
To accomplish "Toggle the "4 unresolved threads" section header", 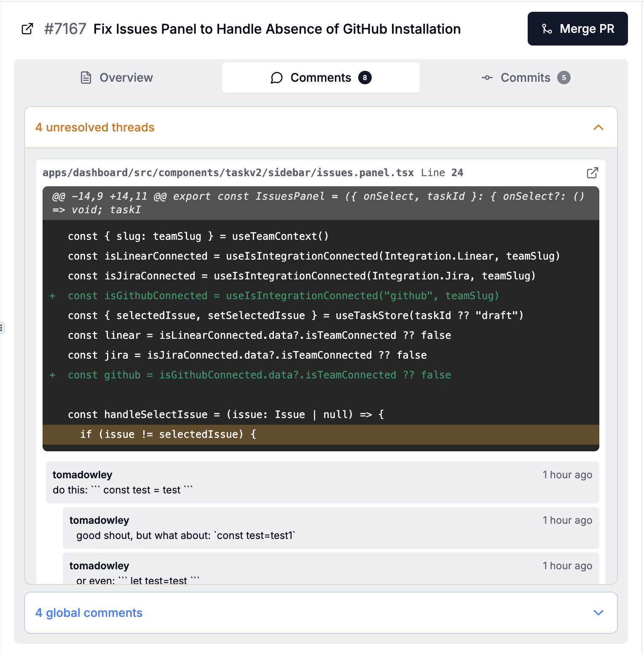I will 95,127.
